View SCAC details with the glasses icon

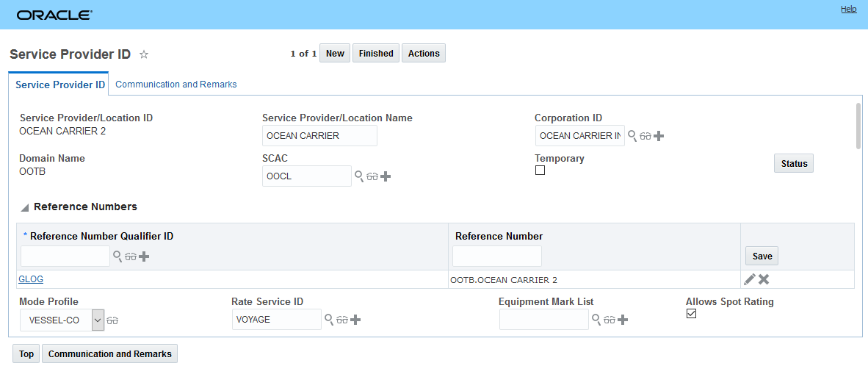pos(372,176)
